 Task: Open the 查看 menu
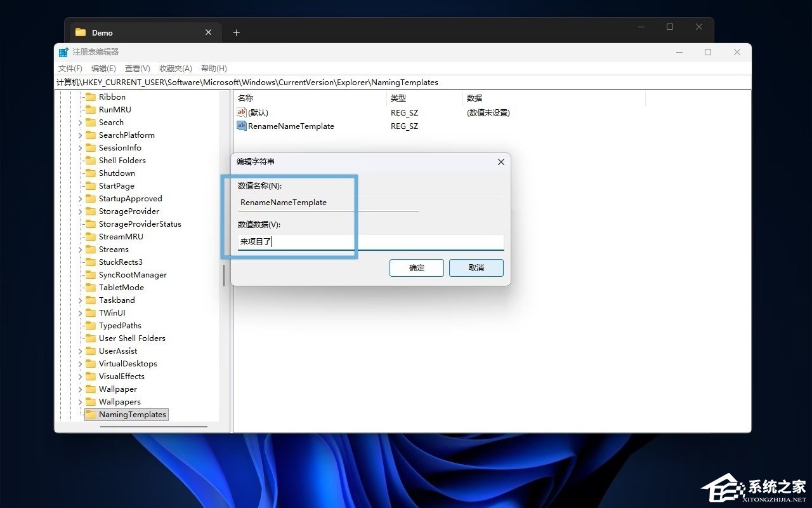(137, 68)
